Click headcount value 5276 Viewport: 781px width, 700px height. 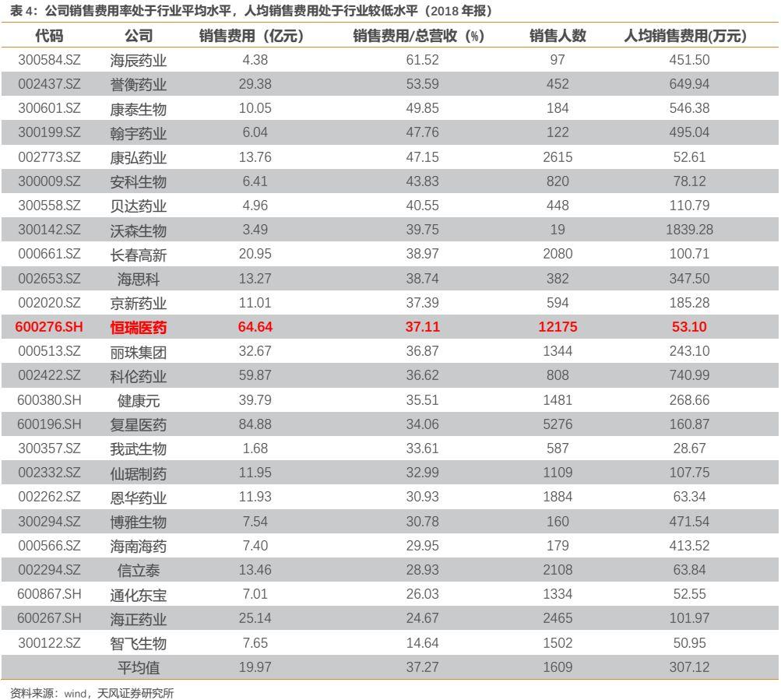click(x=558, y=424)
